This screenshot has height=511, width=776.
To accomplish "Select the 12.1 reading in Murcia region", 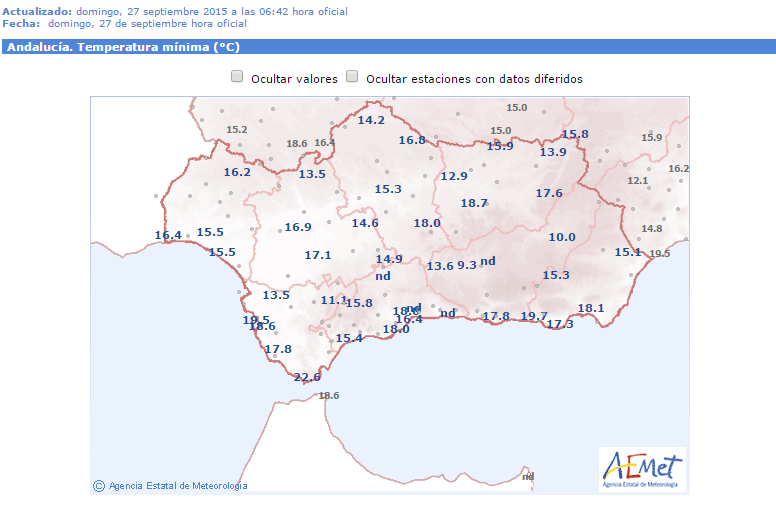I will [x=637, y=181].
